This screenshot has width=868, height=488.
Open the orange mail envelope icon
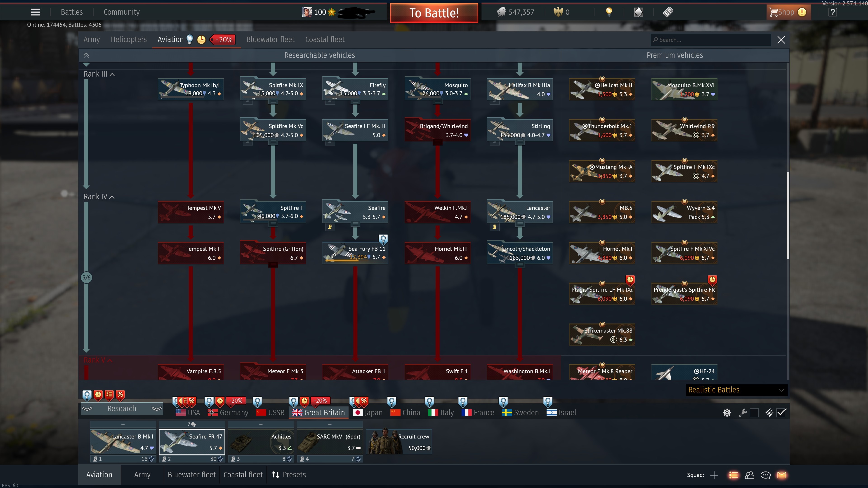pos(782,475)
